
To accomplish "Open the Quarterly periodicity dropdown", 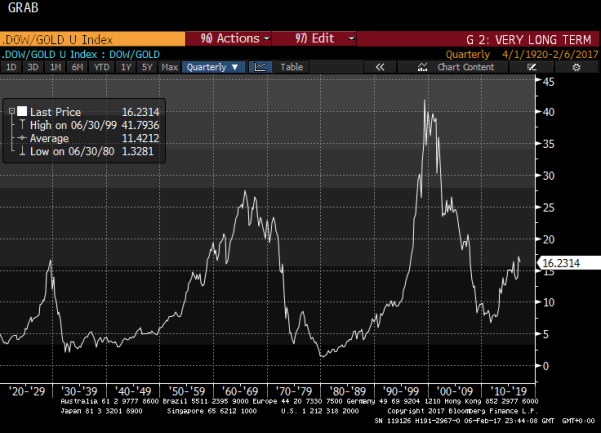I will tap(214, 67).
